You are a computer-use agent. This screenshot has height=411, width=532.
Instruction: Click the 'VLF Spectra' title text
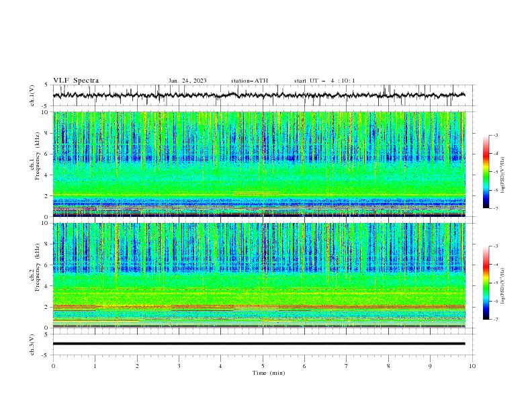coord(76,81)
